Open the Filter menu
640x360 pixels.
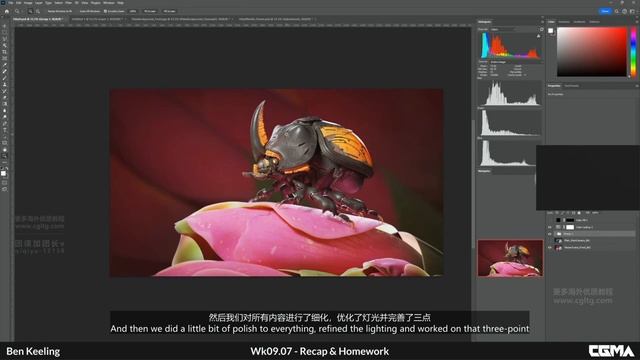click(69, 2)
